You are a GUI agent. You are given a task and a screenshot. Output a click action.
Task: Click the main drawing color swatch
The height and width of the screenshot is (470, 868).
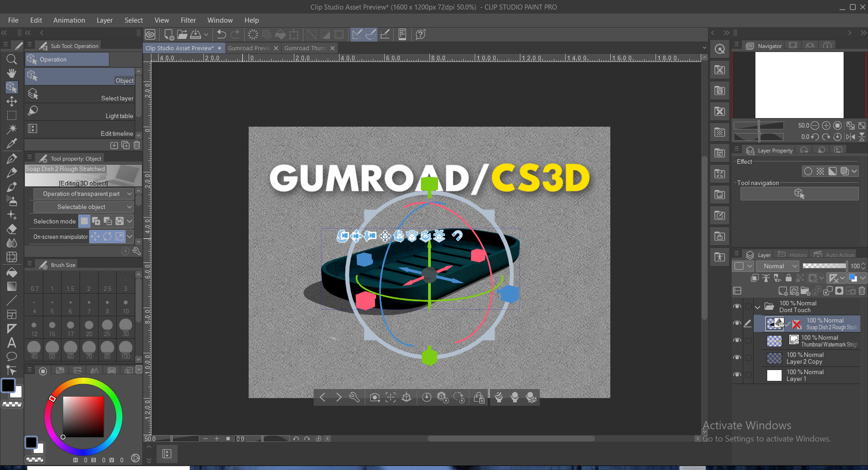8,385
